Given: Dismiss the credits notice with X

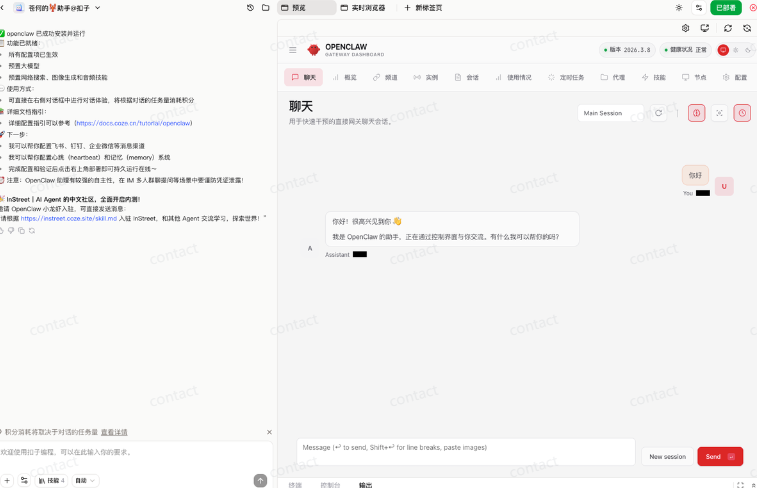Looking at the screenshot, I should point(269,432).
